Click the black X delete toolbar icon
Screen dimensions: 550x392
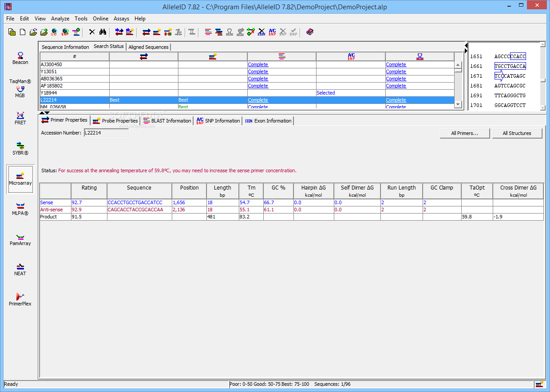[x=92, y=32]
